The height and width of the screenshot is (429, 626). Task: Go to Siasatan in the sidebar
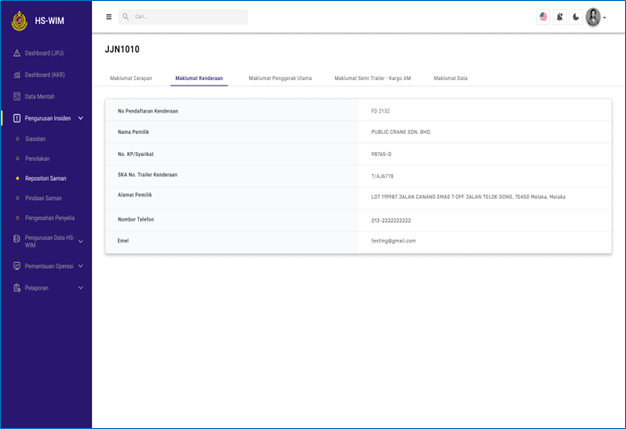(x=37, y=139)
